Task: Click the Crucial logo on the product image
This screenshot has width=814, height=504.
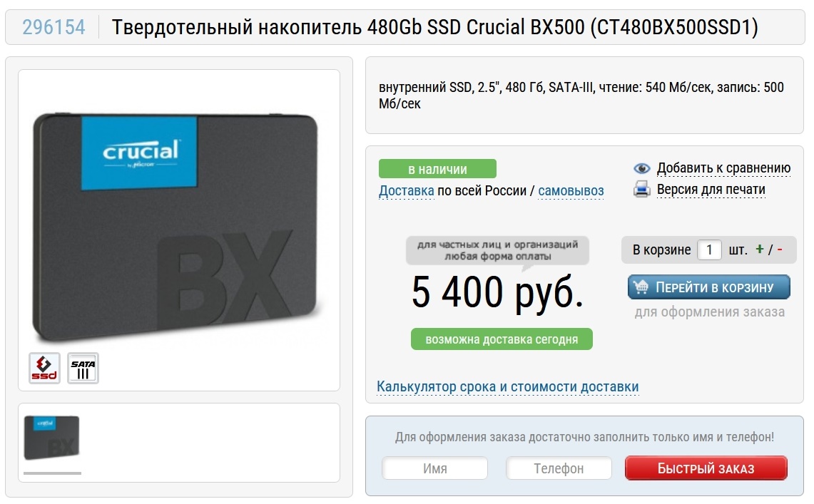Action: 140,153
